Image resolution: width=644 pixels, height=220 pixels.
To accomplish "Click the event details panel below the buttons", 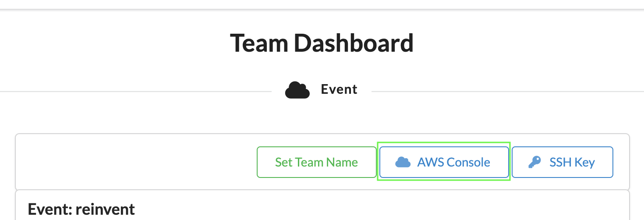I will 322,205.
